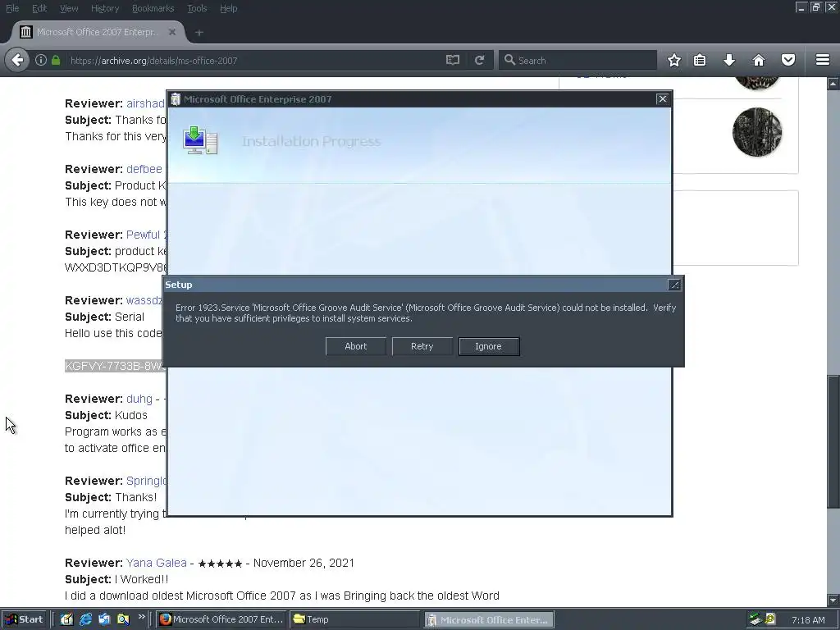Click the browser Search box
The width and height of the screenshot is (840, 630).
tap(577, 60)
